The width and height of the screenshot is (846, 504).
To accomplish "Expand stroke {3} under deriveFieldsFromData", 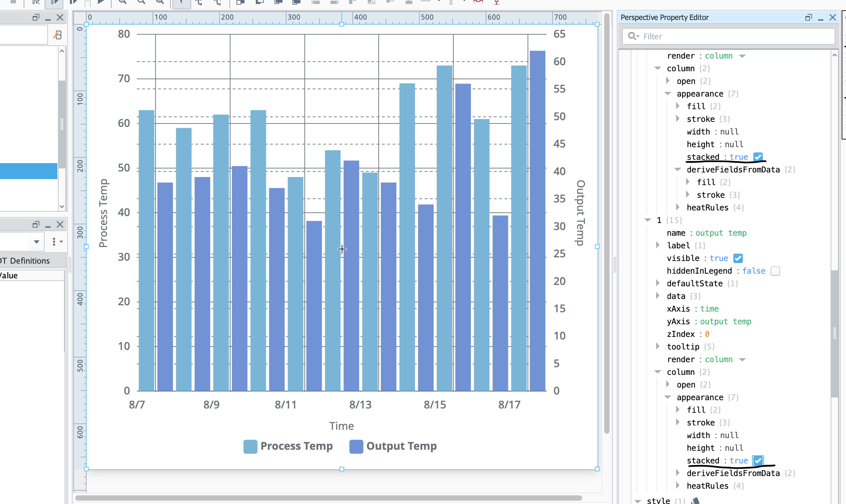I will point(688,195).
